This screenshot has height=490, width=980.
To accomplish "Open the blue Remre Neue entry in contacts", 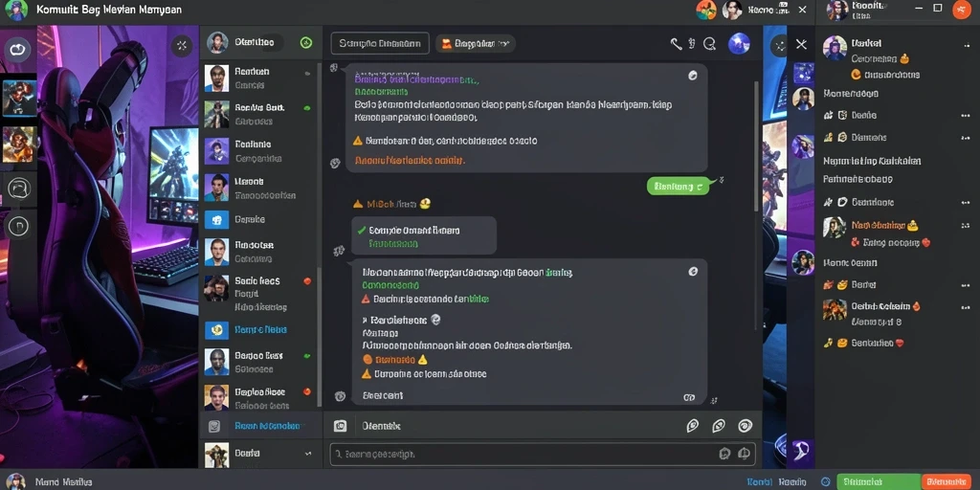I will (260, 329).
